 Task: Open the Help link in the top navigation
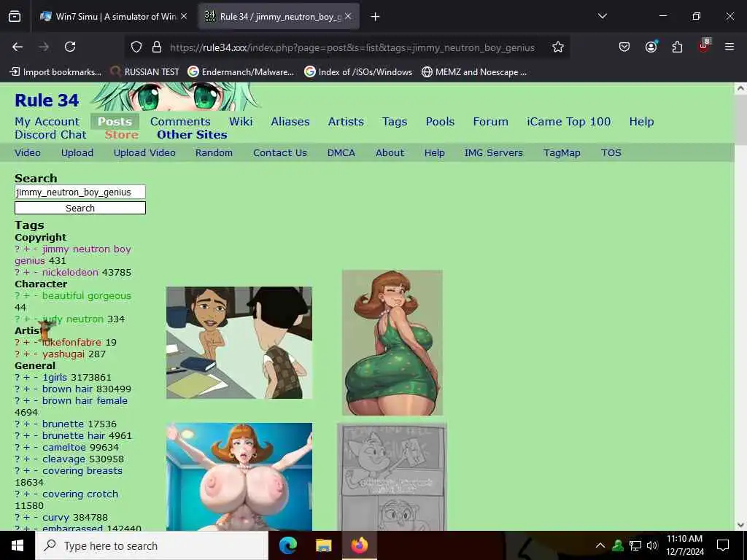[641, 122]
